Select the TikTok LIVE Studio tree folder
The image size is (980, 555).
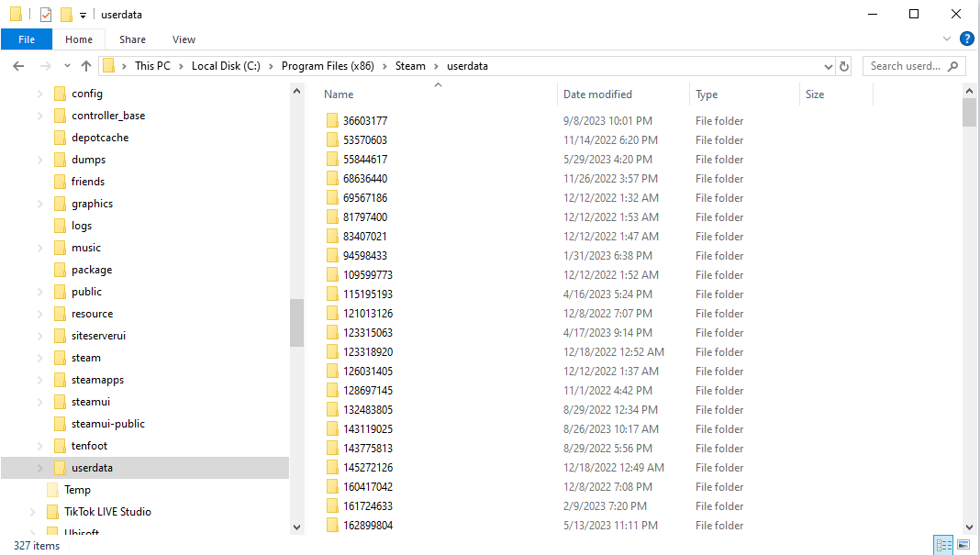point(107,512)
